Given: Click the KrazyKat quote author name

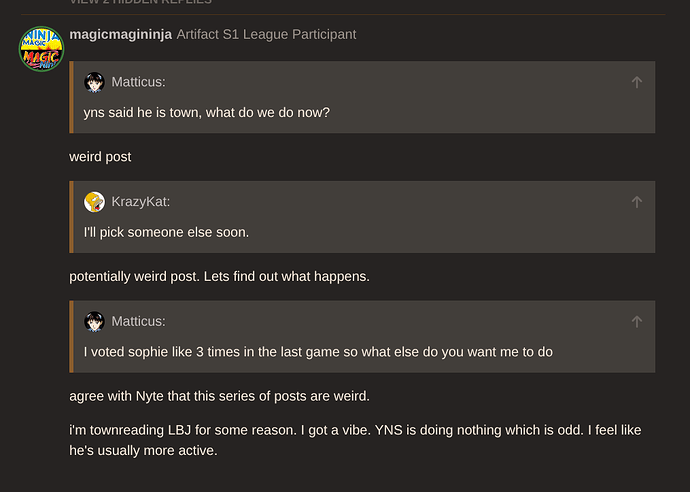Looking at the screenshot, I should 140,202.
